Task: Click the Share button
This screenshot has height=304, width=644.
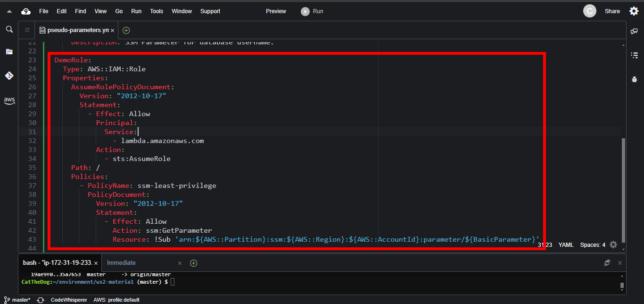Action: coord(612,11)
